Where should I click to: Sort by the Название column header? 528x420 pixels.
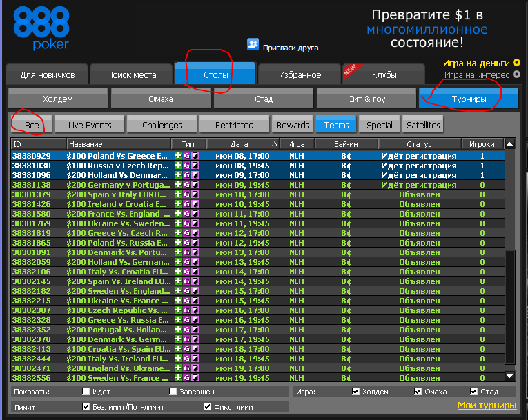pos(119,144)
